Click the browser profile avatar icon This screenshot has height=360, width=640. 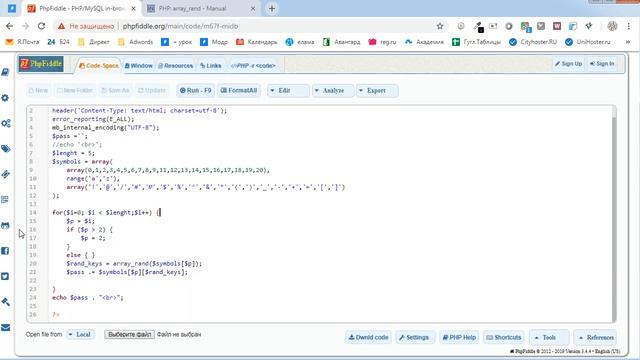click(x=612, y=26)
